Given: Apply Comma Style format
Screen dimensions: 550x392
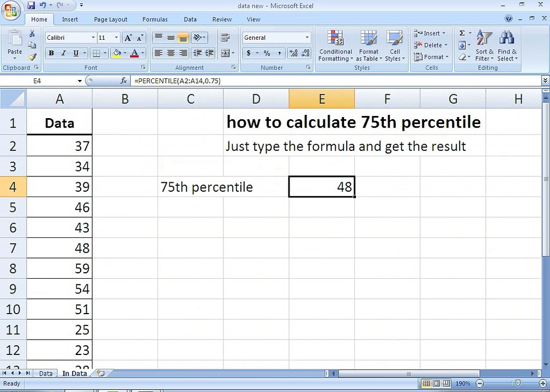Looking at the screenshot, I should tap(279, 53).
